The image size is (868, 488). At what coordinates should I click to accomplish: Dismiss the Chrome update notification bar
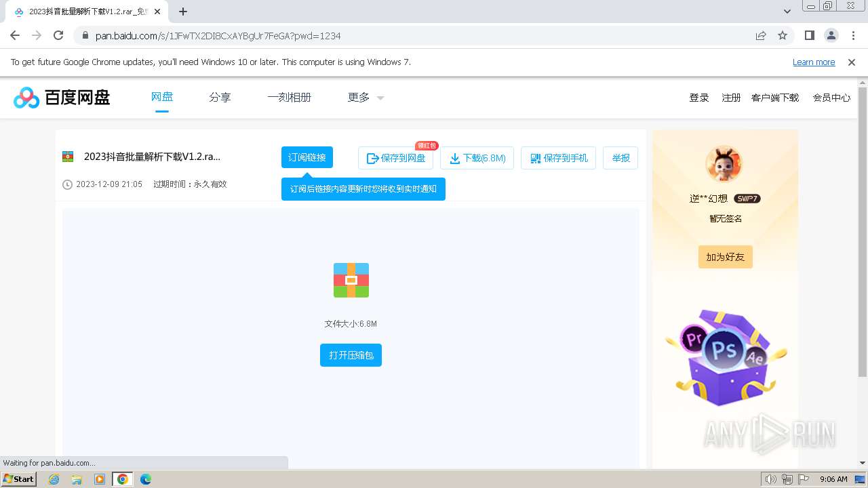point(852,62)
